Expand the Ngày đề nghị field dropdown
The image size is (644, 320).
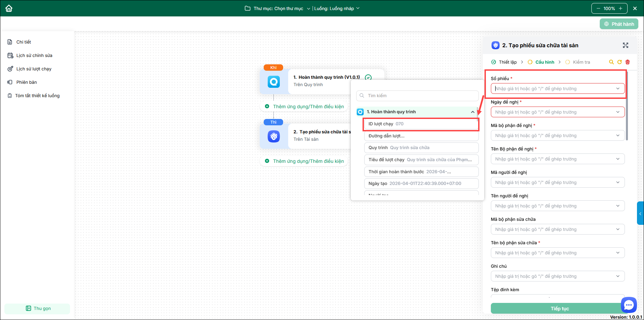(x=618, y=112)
